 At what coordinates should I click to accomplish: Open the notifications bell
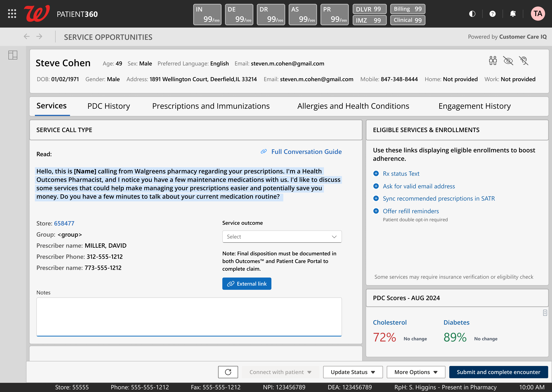(513, 14)
